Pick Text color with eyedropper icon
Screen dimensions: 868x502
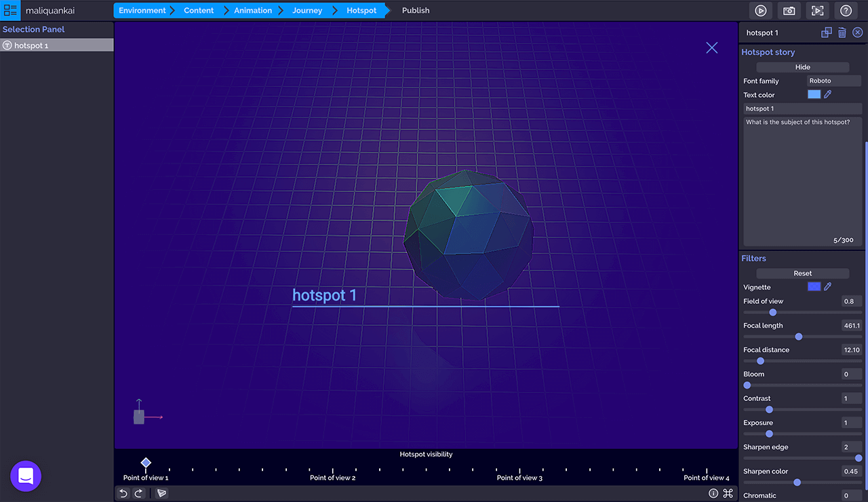pyautogui.click(x=827, y=95)
